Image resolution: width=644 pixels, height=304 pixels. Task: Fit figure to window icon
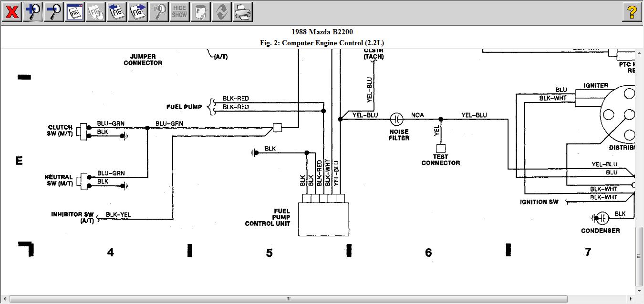point(75,12)
